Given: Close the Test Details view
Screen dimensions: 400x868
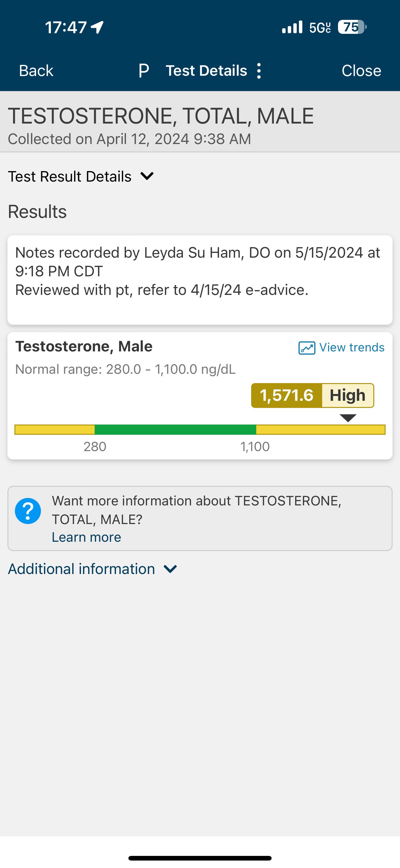Looking at the screenshot, I should 361,71.
